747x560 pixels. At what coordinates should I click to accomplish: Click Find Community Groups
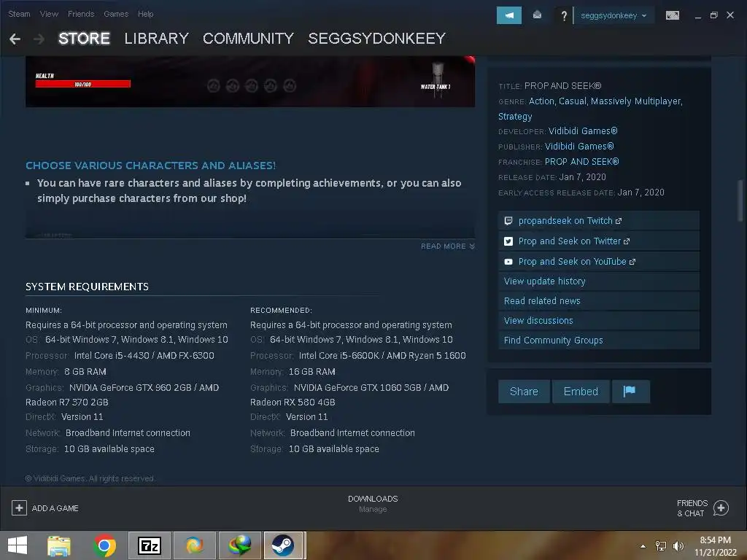pyautogui.click(x=598, y=340)
